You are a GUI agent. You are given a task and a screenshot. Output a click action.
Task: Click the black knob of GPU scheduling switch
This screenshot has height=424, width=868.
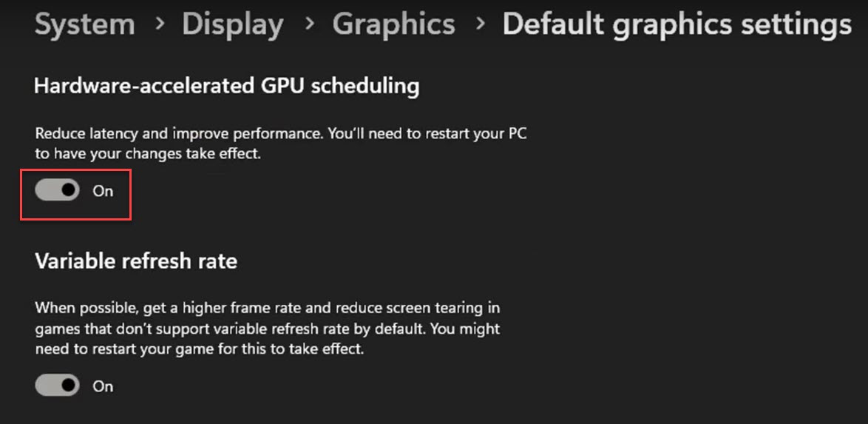tap(69, 191)
